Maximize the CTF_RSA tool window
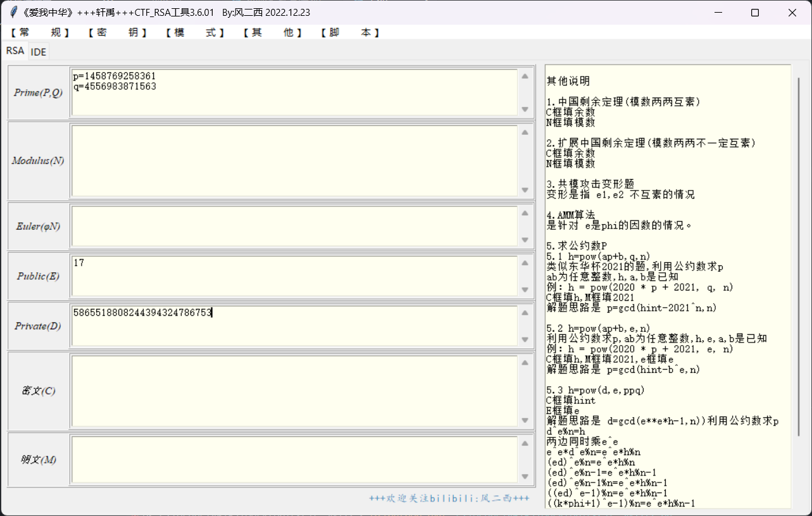812x516 pixels. [755, 12]
